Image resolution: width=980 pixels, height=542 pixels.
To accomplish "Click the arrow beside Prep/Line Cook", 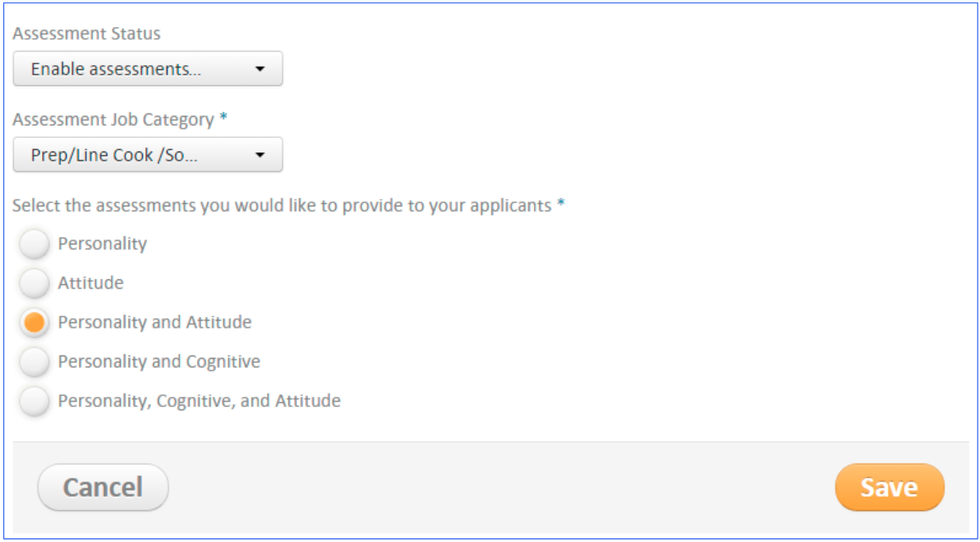I will click(260, 155).
